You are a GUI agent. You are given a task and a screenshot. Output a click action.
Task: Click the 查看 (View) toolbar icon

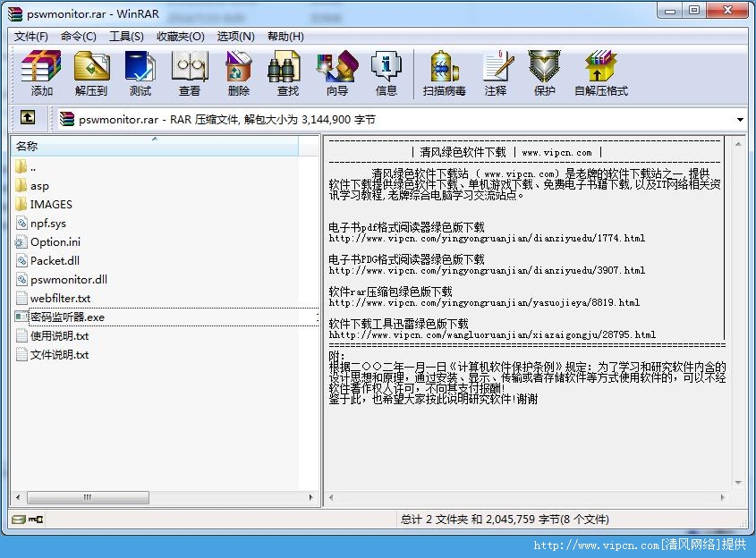(190, 73)
